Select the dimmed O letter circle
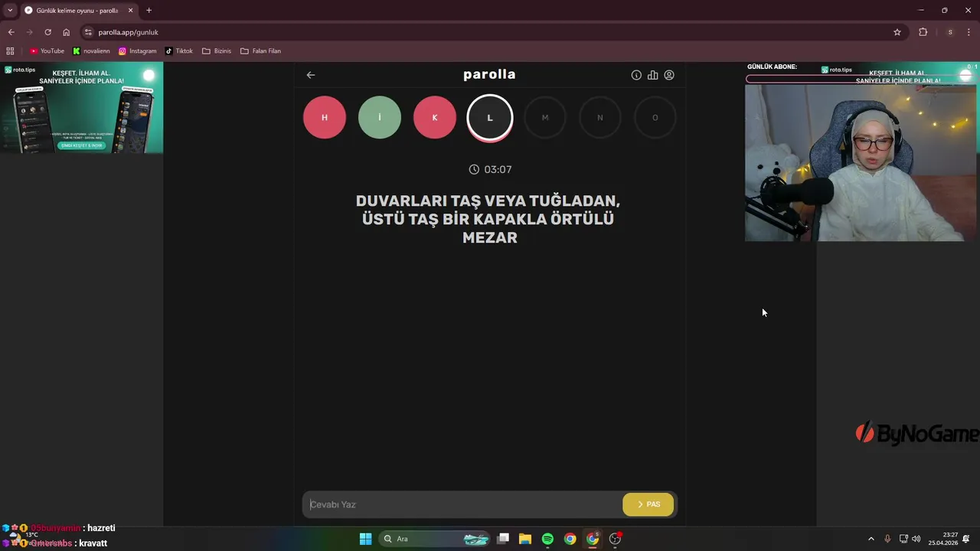The image size is (980, 551). pyautogui.click(x=655, y=118)
